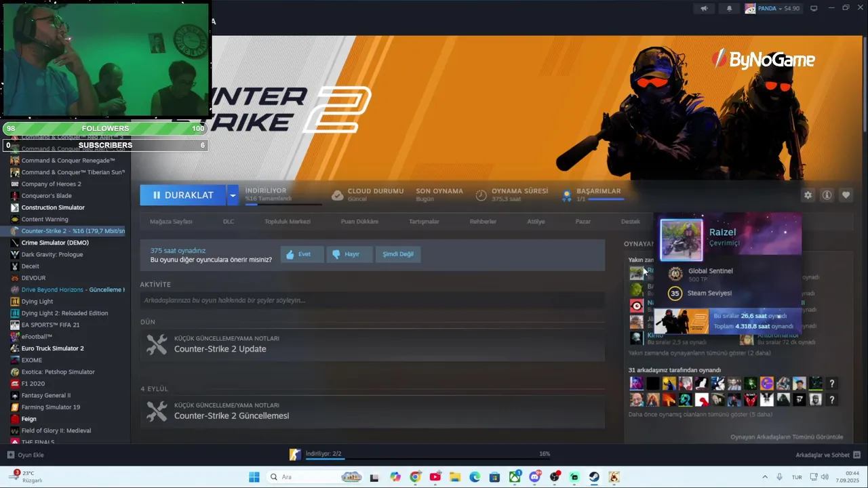The image size is (868, 488).
Task: Open Steam from the Windows taskbar
Action: point(594,477)
